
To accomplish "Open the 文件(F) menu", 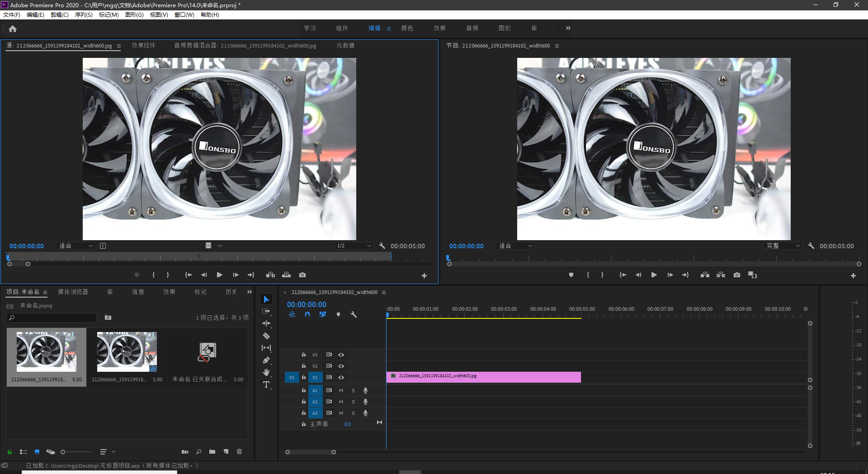I will tap(12, 14).
